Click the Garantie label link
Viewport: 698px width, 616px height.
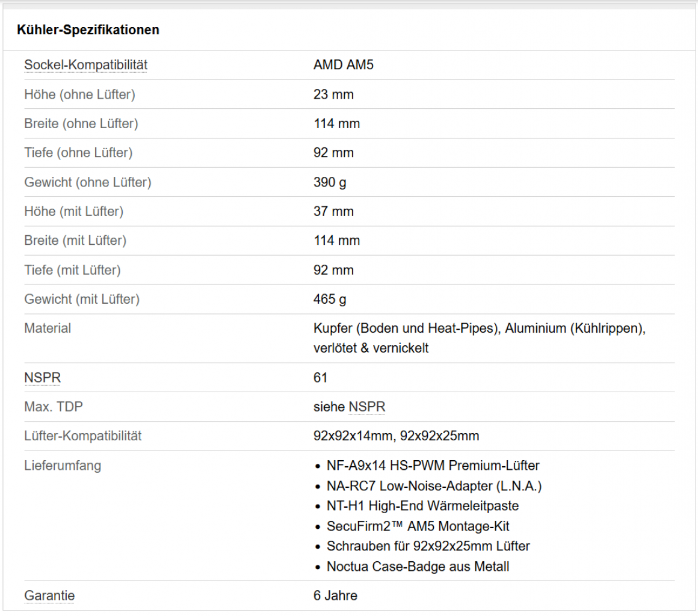pyautogui.click(x=49, y=596)
